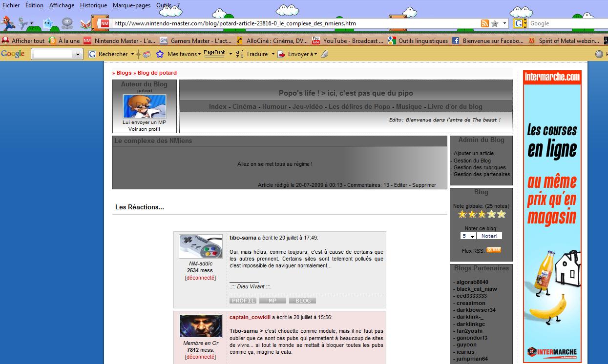Click the PageRank indicator
The height and width of the screenshot is (364, 608).
214,54
